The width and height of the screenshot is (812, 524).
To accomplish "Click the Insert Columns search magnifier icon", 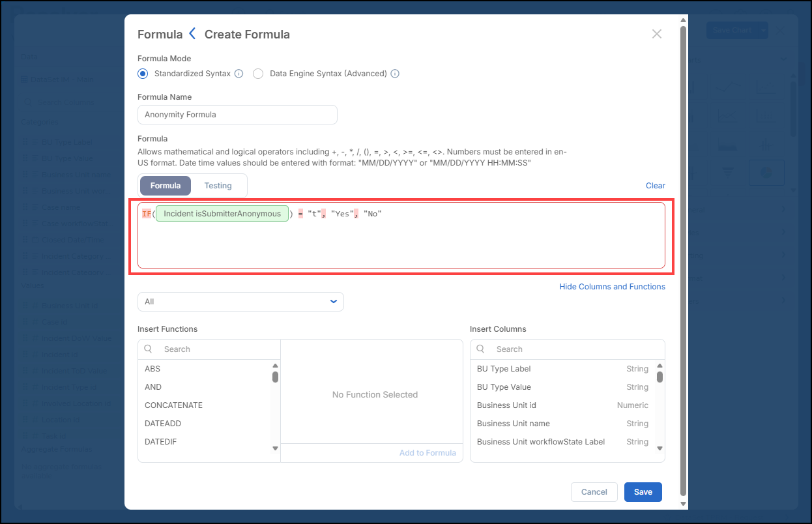I will pos(481,349).
